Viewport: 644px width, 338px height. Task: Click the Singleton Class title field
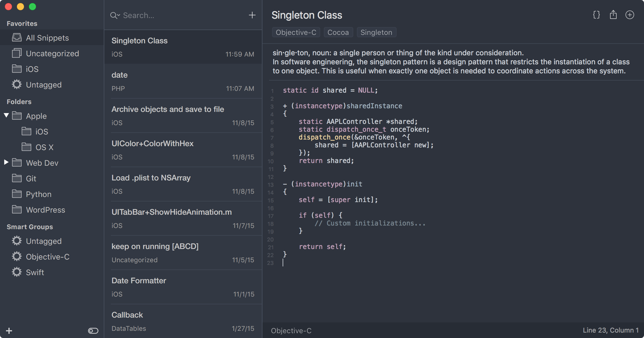coord(307,15)
